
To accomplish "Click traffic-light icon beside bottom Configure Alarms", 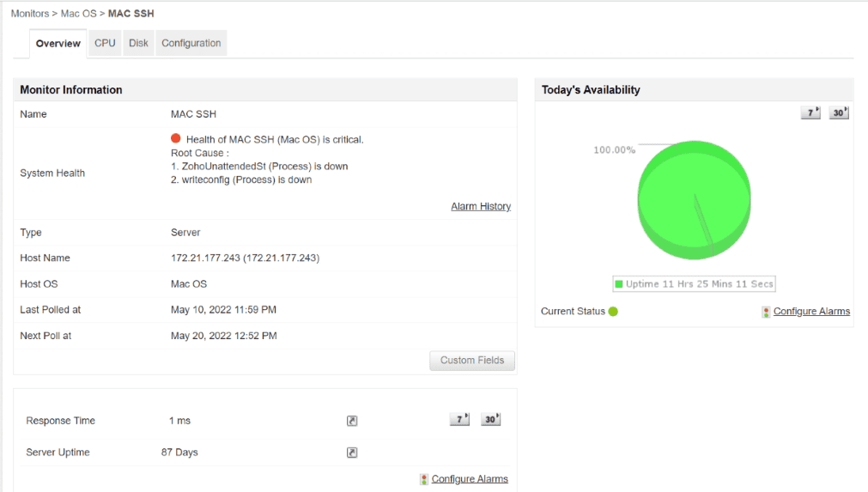I will click(424, 479).
